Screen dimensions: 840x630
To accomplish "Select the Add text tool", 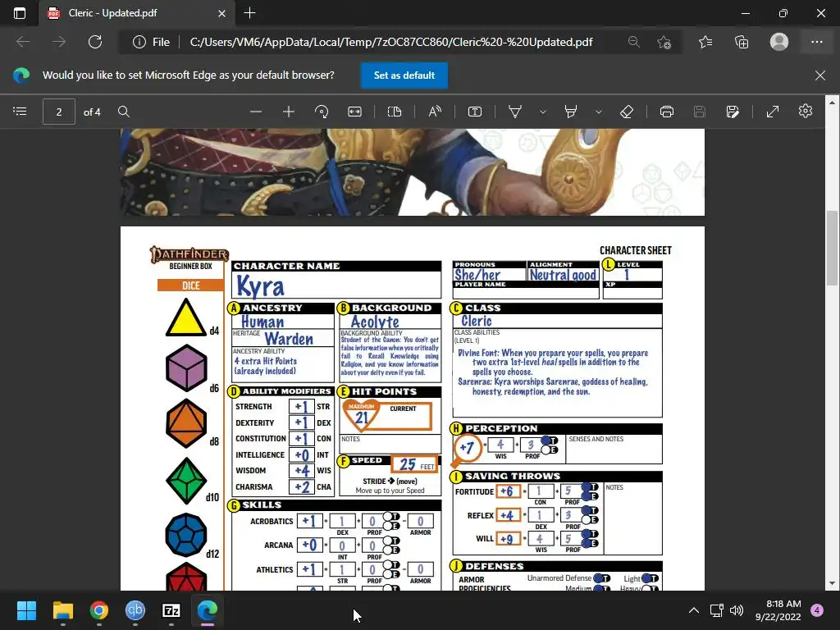I will click(x=475, y=112).
